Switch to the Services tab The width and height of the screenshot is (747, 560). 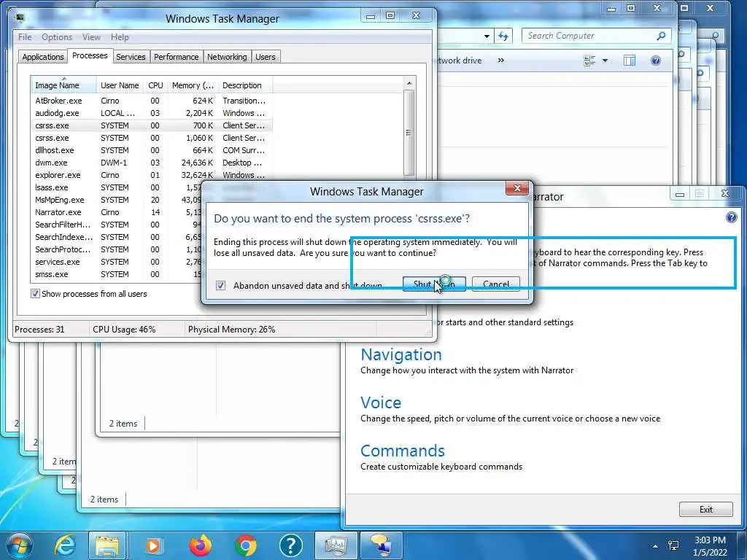[x=131, y=57]
